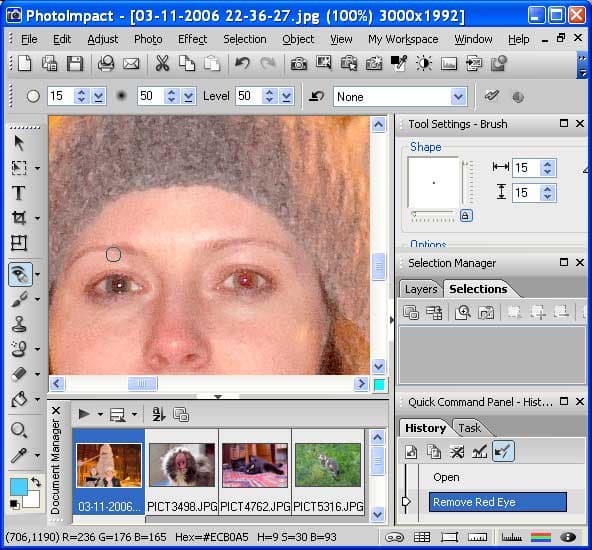The width and height of the screenshot is (592, 550).
Task: Toggle the grid icon in status bar
Action: click(x=422, y=537)
